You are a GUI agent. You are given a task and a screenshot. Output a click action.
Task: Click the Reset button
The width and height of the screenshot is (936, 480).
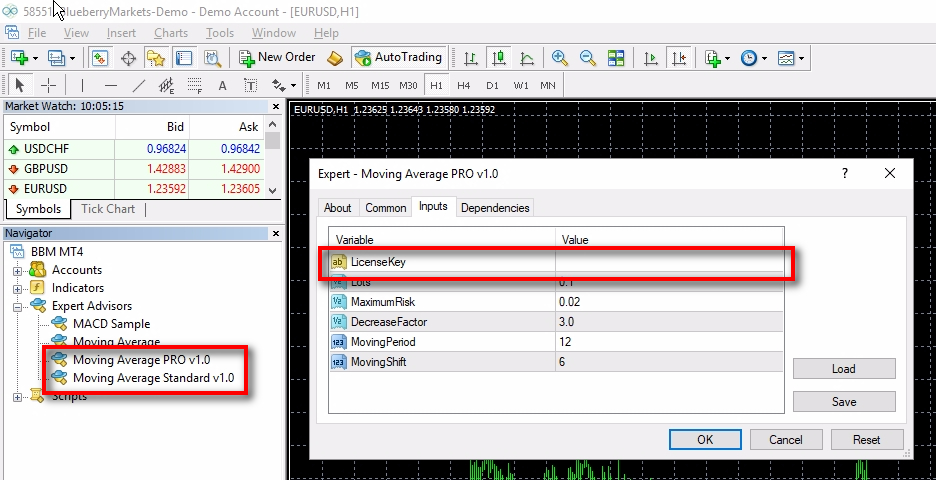click(x=866, y=439)
